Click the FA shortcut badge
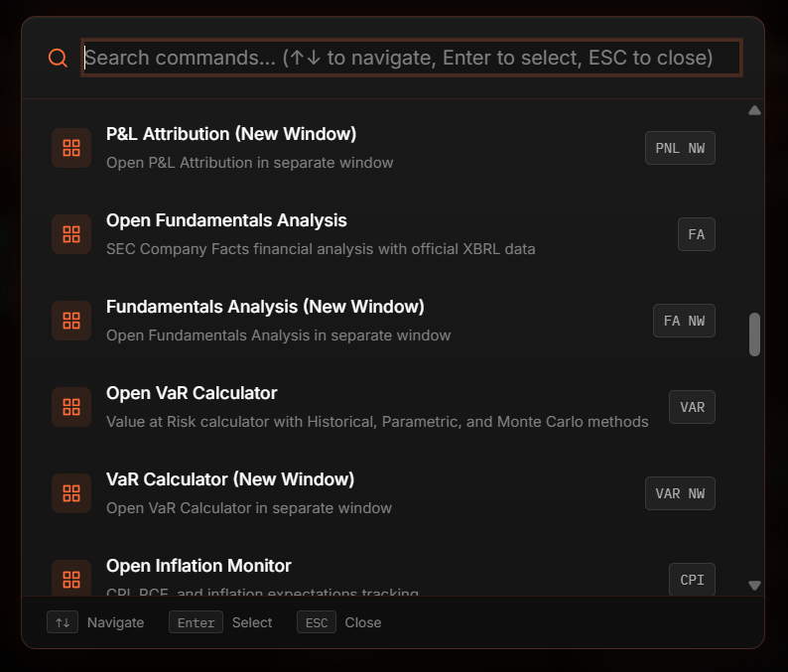The image size is (788, 672). [696, 234]
